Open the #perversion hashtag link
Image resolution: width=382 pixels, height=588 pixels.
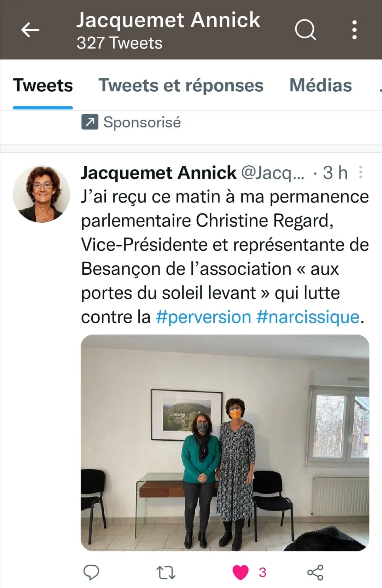pos(203,317)
